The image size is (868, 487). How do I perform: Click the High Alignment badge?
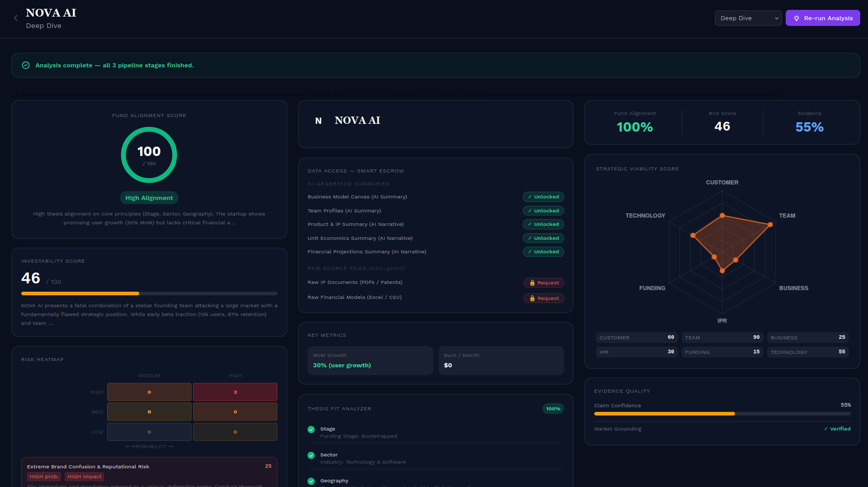click(149, 198)
